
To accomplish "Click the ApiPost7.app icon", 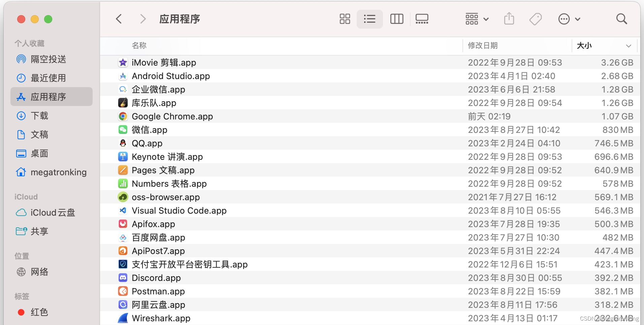I will click(123, 251).
